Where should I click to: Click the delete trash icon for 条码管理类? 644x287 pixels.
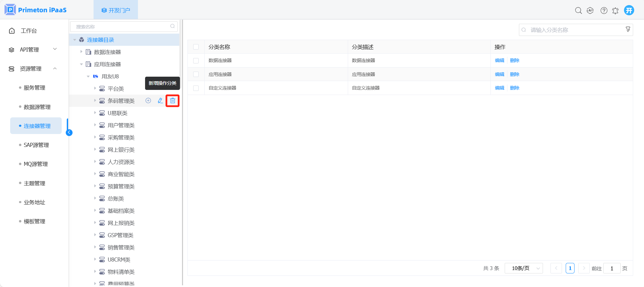click(x=173, y=101)
